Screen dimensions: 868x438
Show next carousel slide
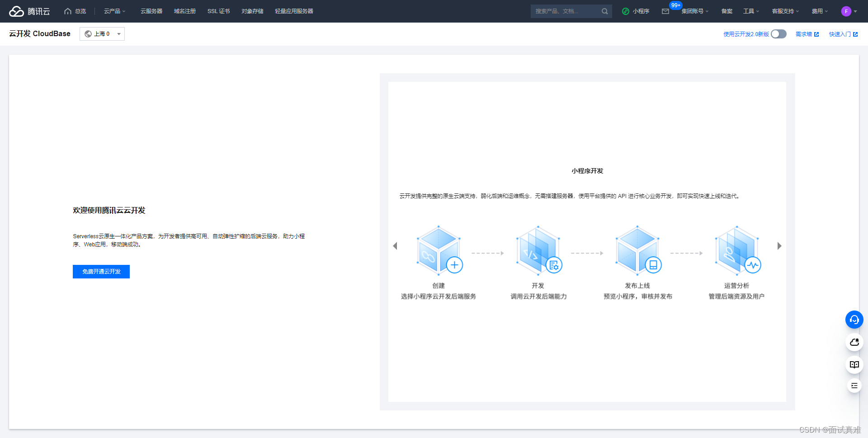(779, 246)
